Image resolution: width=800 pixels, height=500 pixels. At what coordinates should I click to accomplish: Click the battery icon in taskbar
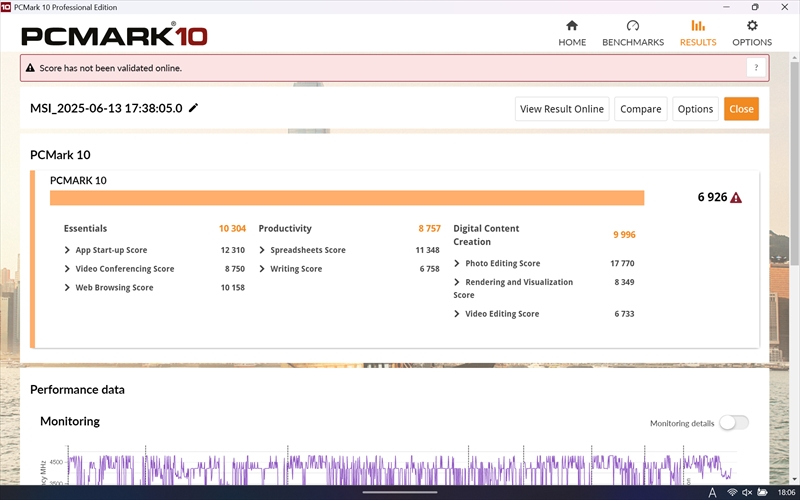click(x=762, y=492)
